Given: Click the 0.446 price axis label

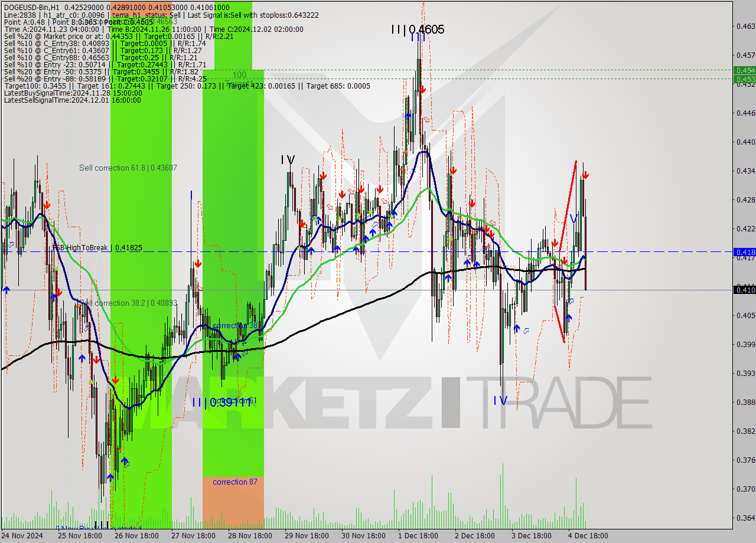Looking at the screenshot, I should (745, 113).
